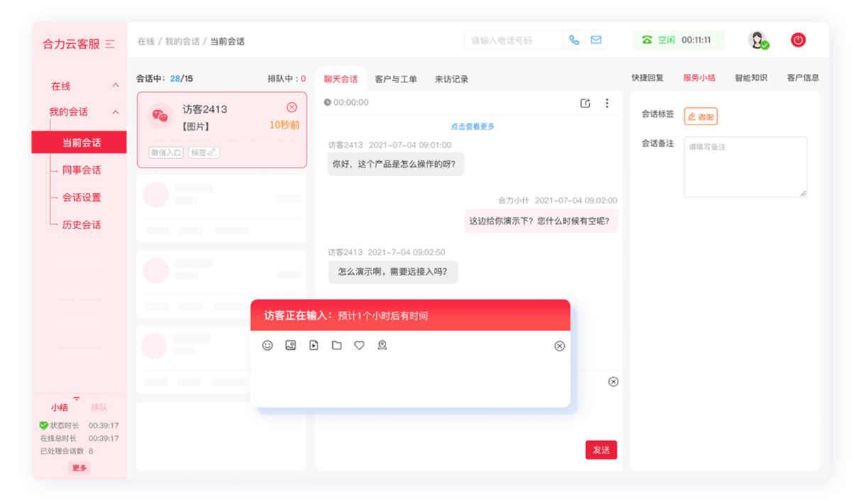Open 同事会话 in sidebar
This screenshot has height=504, width=859.
tap(82, 170)
